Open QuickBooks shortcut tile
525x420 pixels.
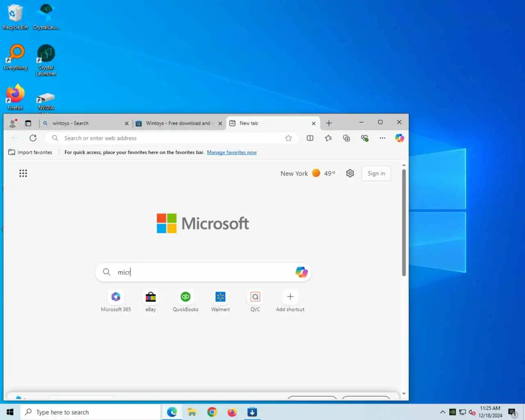pos(185,301)
